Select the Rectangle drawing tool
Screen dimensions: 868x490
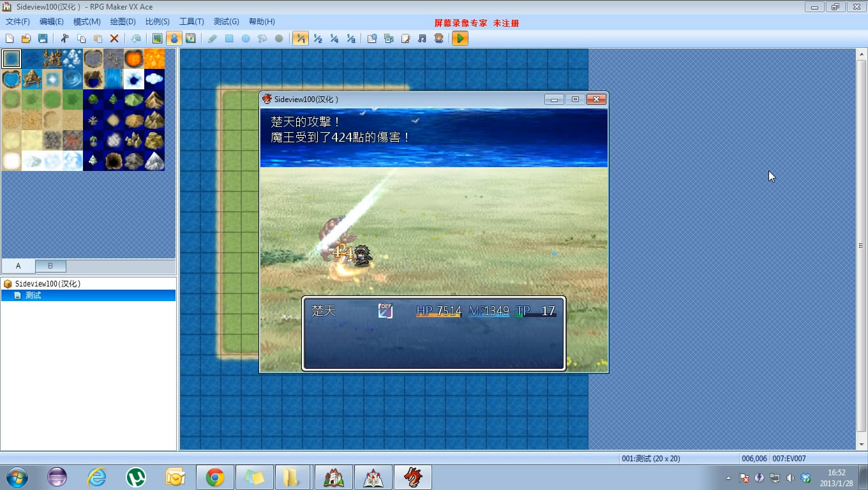tap(229, 38)
